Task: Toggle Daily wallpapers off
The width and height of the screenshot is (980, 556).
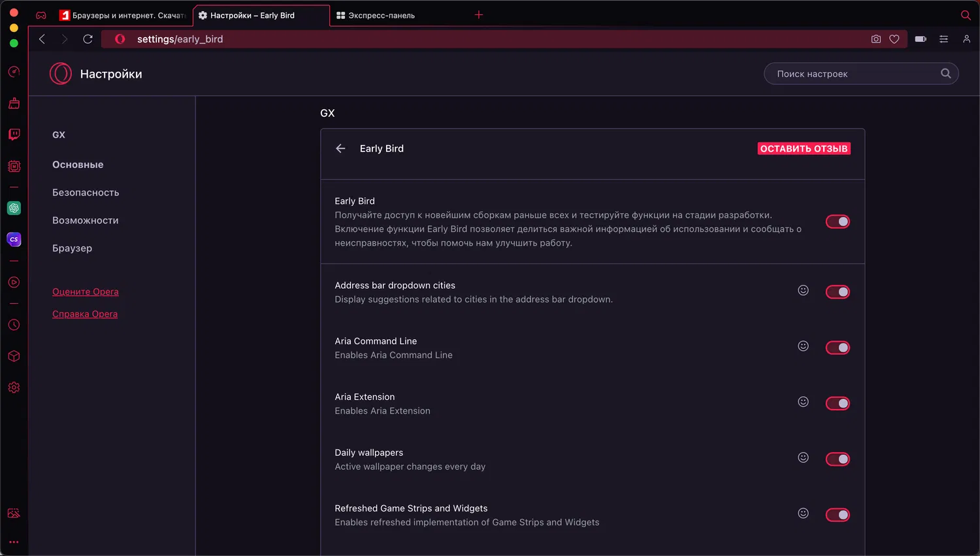Action: pos(838,459)
